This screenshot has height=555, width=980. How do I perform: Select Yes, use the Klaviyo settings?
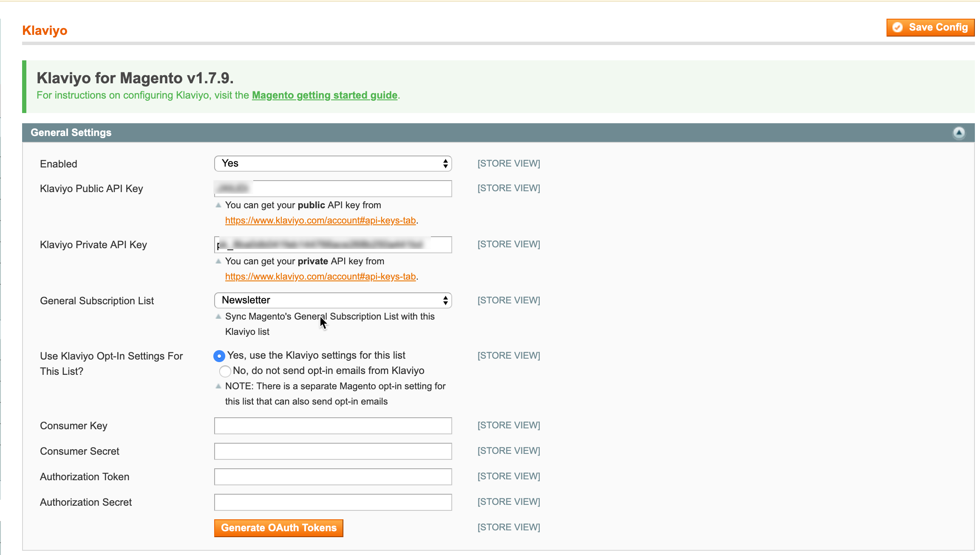tap(219, 356)
